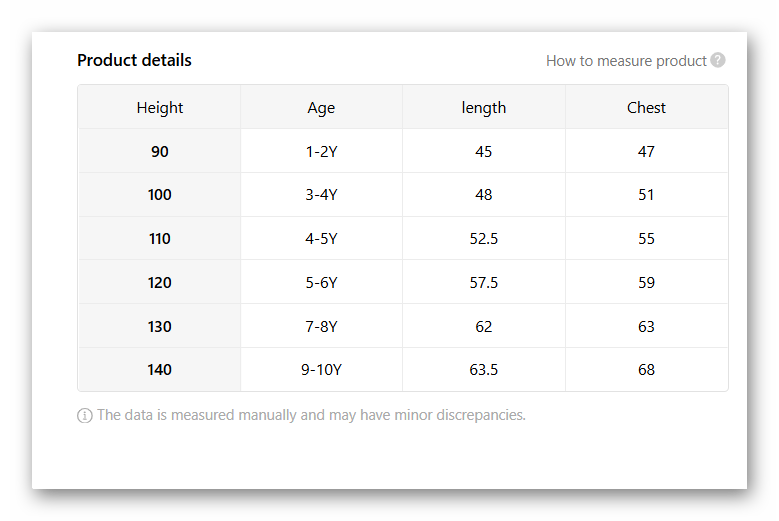Click the Chest column header

pos(646,108)
